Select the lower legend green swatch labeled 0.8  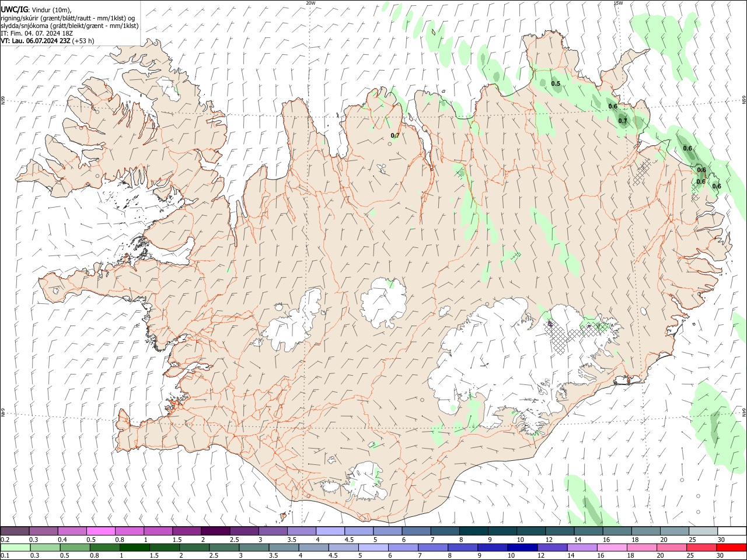point(104,548)
